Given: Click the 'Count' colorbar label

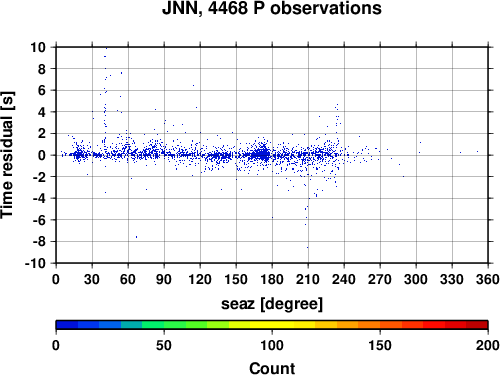Looking at the screenshot, I should 272,368.
